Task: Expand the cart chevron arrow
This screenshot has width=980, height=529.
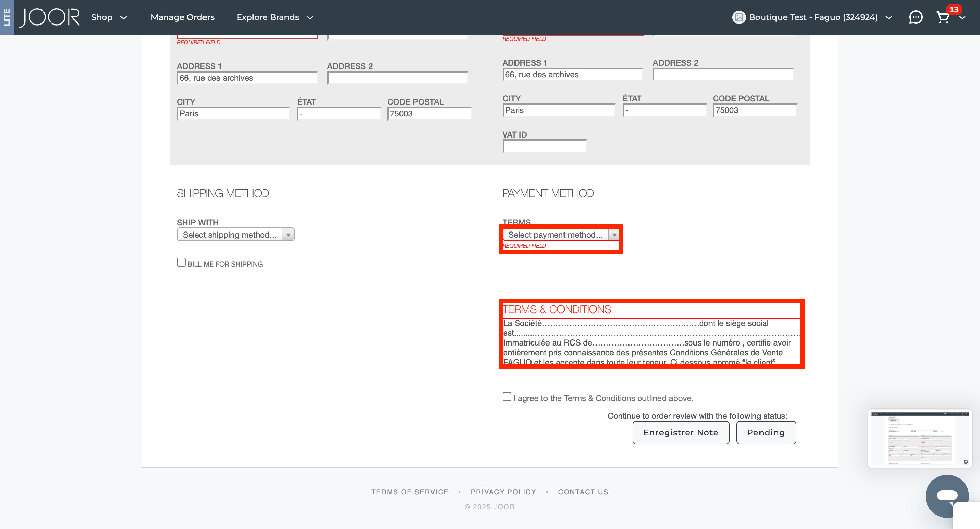Action: click(x=962, y=17)
